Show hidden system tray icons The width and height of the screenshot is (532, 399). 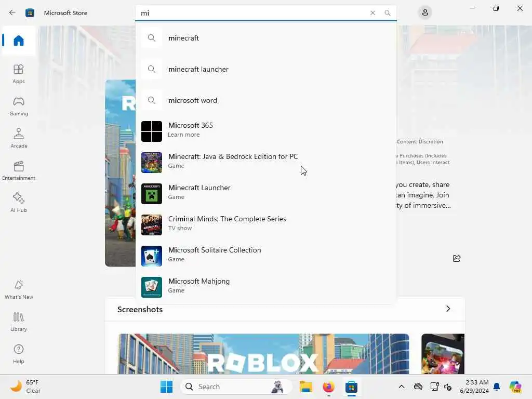402,387
